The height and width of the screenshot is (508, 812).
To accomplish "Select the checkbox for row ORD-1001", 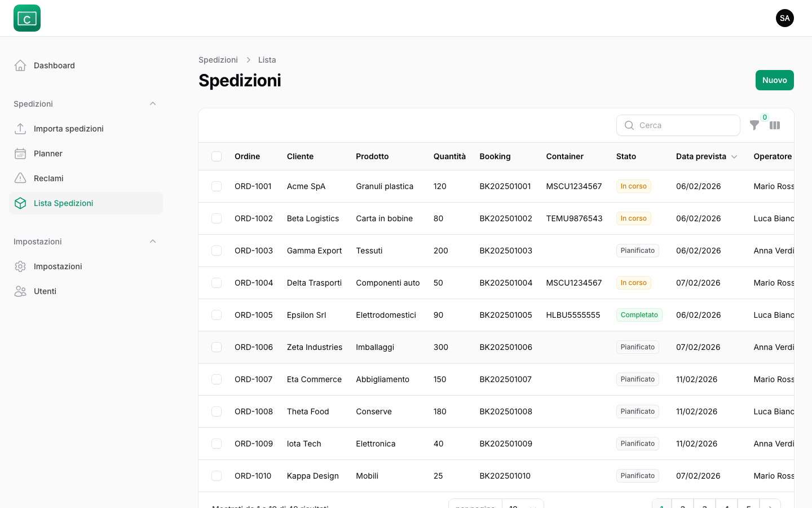I will click(217, 186).
